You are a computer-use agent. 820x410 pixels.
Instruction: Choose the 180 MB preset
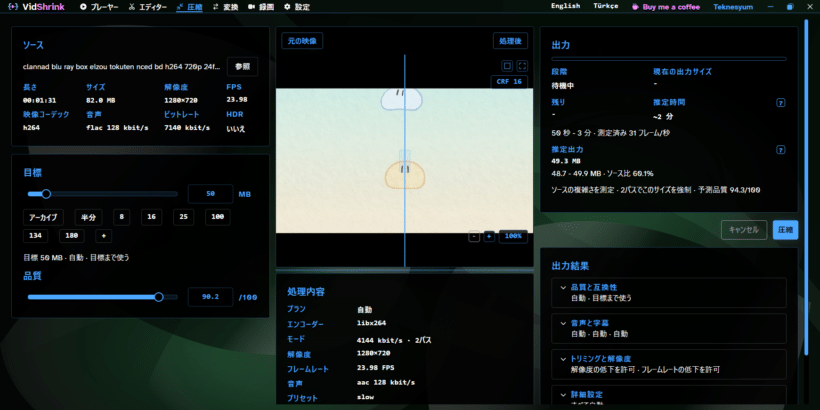(x=72, y=236)
